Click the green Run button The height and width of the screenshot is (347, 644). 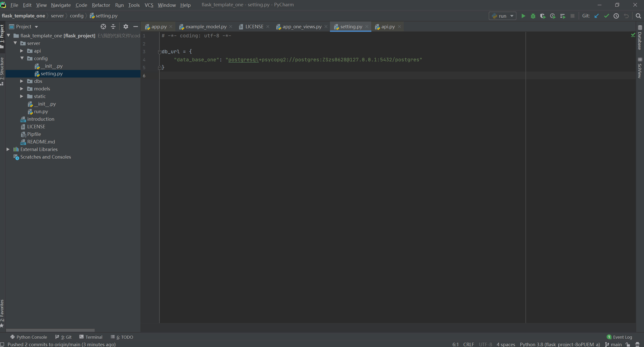(x=523, y=16)
